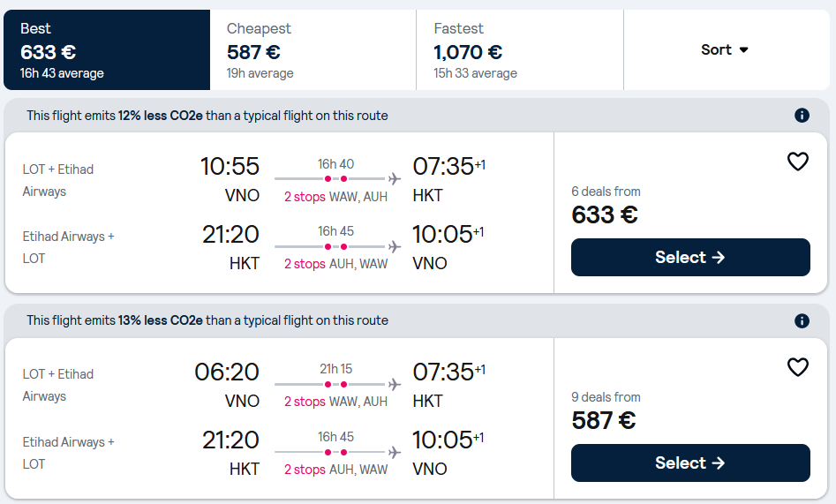Click the 2 stops WAW, AUH label at 16h 40
The width and height of the screenshot is (836, 504).
pos(335,197)
